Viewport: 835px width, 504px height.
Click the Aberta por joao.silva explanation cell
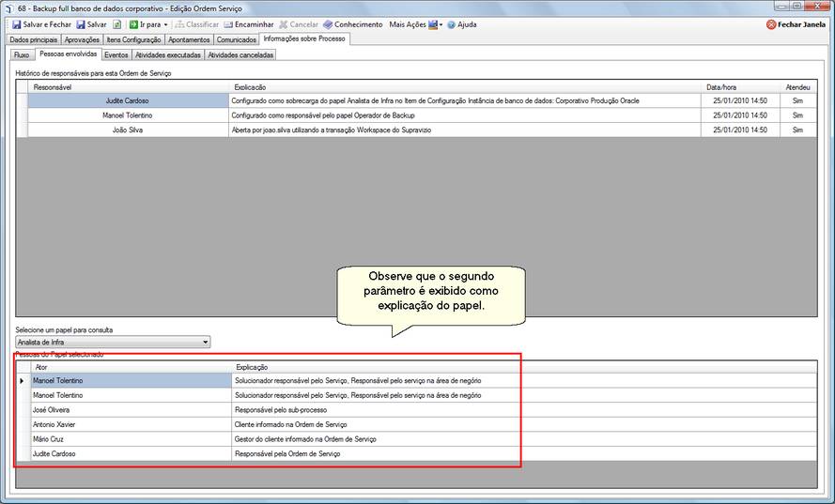(465, 130)
